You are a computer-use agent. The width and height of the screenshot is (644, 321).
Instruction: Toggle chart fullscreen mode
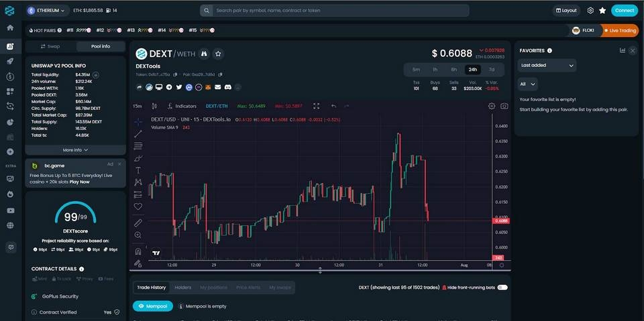[x=316, y=106]
